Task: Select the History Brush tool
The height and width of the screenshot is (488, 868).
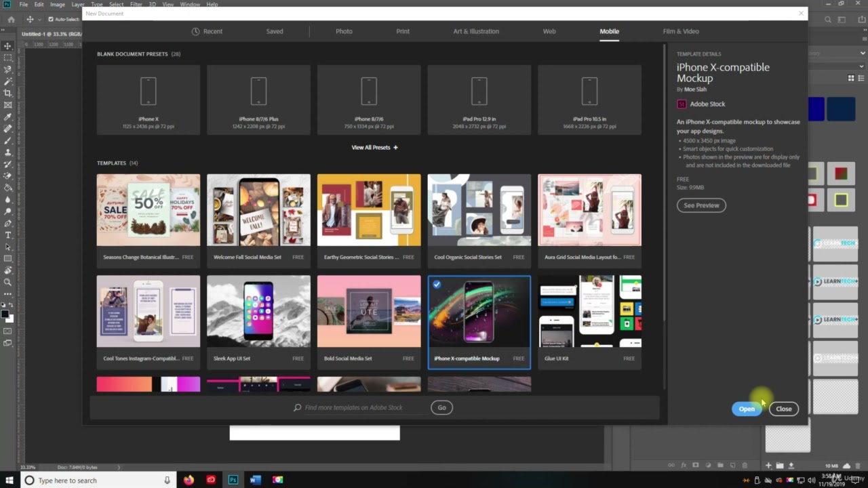Action: pos(8,164)
